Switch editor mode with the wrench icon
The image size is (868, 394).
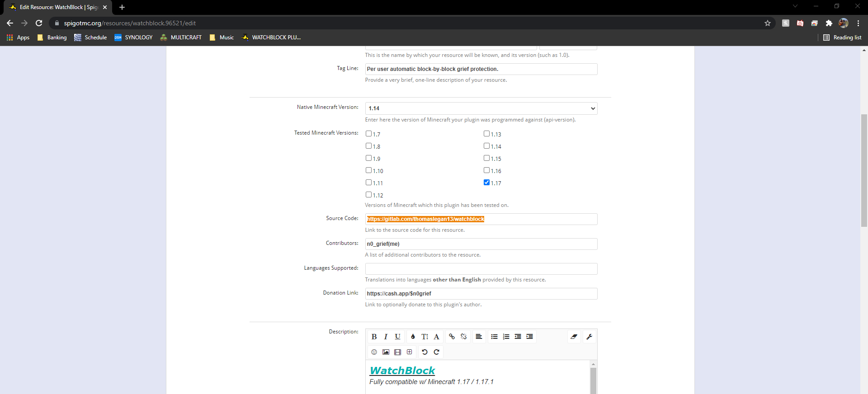click(x=589, y=337)
